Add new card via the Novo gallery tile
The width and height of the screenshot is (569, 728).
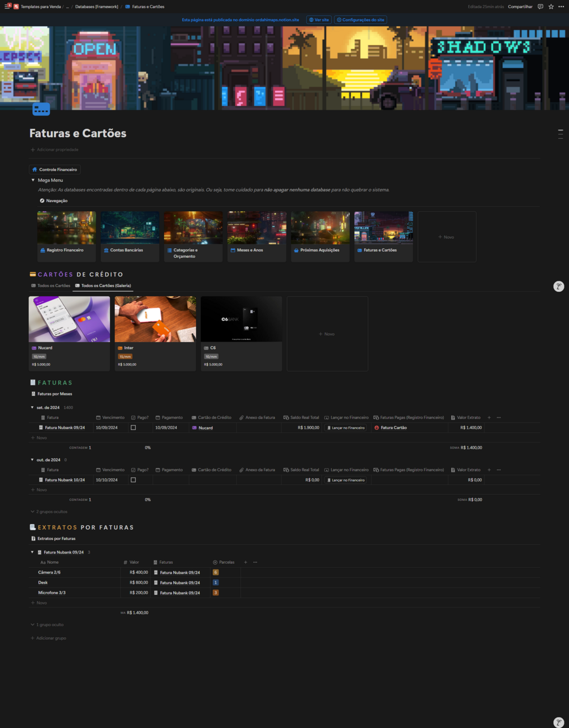coord(327,334)
